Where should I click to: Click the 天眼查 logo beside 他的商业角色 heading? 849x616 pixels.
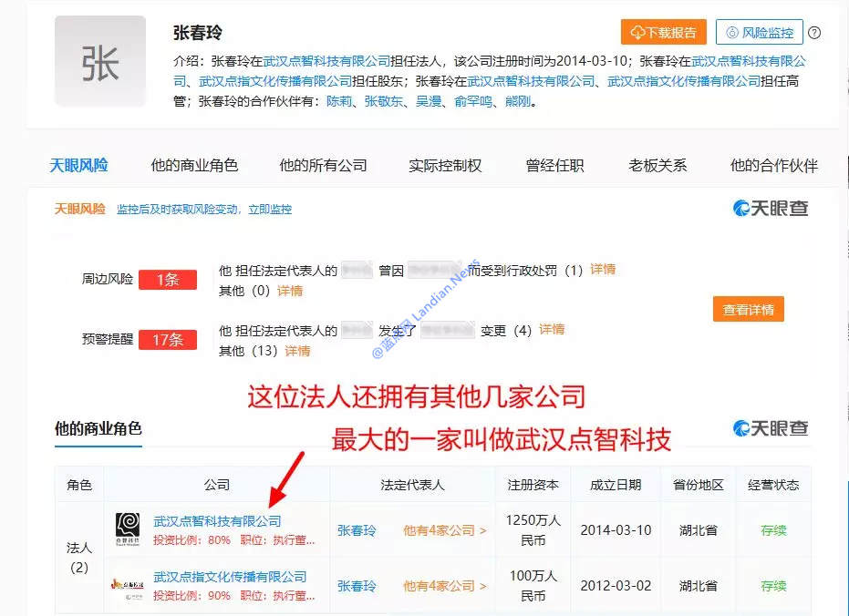click(771, 428)
